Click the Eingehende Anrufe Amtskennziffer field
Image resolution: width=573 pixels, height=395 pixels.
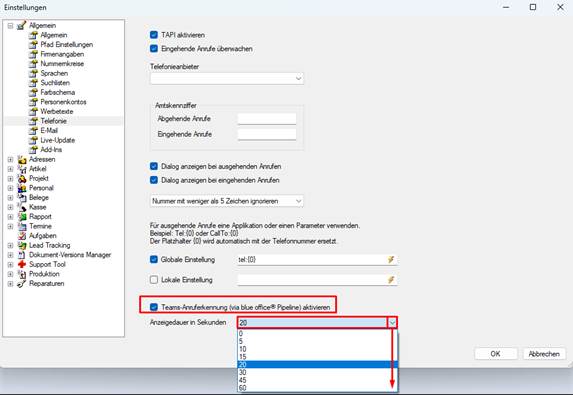click(267, 134)
